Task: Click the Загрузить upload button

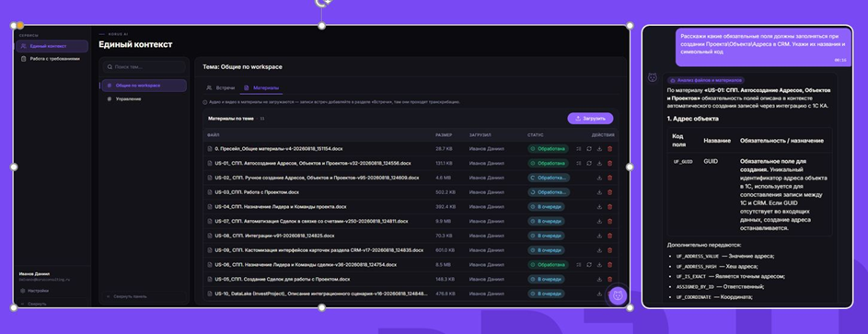Action: 590,119
